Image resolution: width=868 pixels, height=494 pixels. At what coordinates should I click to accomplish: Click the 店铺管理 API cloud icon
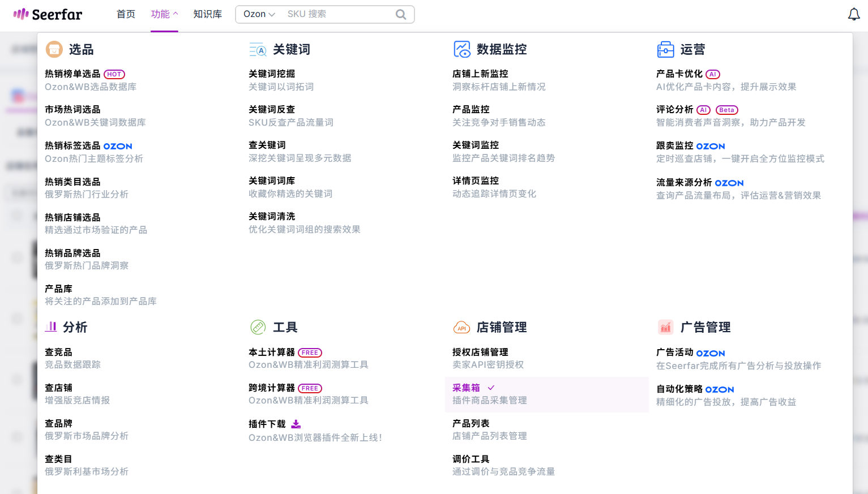[x=462, y=328]
